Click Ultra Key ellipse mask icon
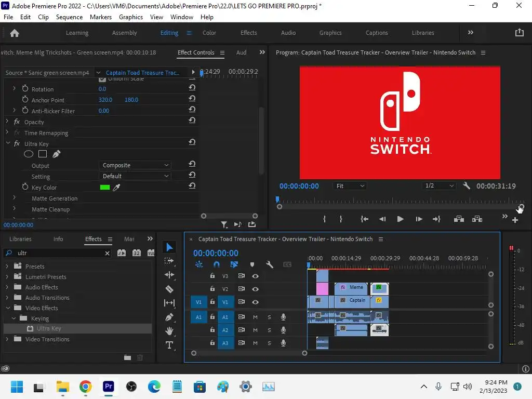 point(29,154)
